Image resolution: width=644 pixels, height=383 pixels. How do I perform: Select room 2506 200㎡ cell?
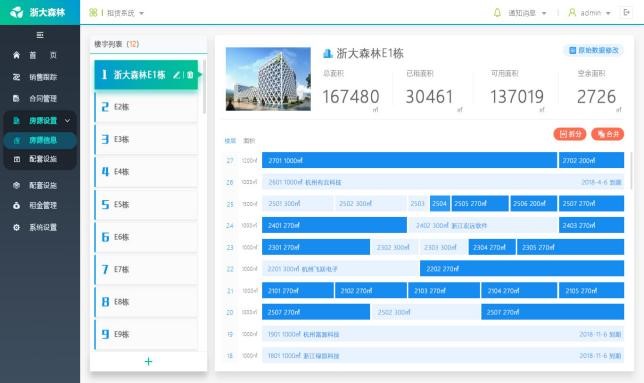[x=534, y=204]
